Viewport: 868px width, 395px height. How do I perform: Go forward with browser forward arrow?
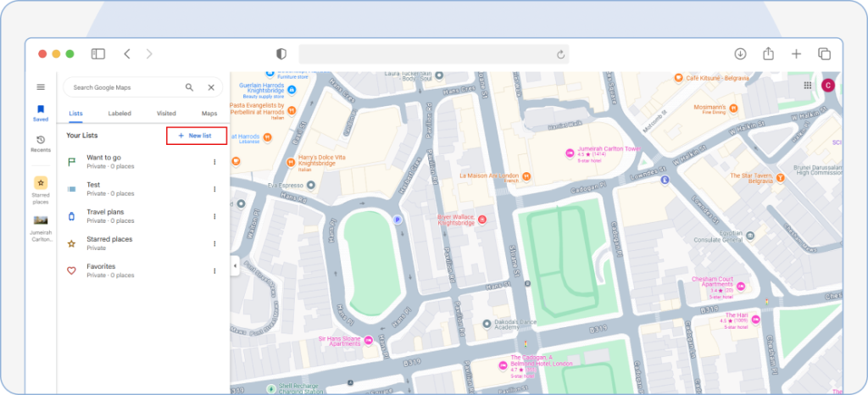click(x=149, y=53)
